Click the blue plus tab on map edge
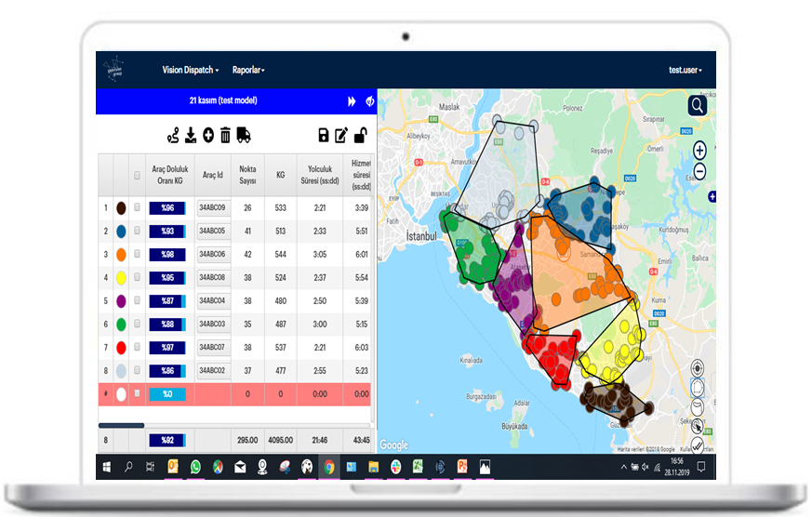This screenshot has height=517, width=812. [x=712, y=196]
